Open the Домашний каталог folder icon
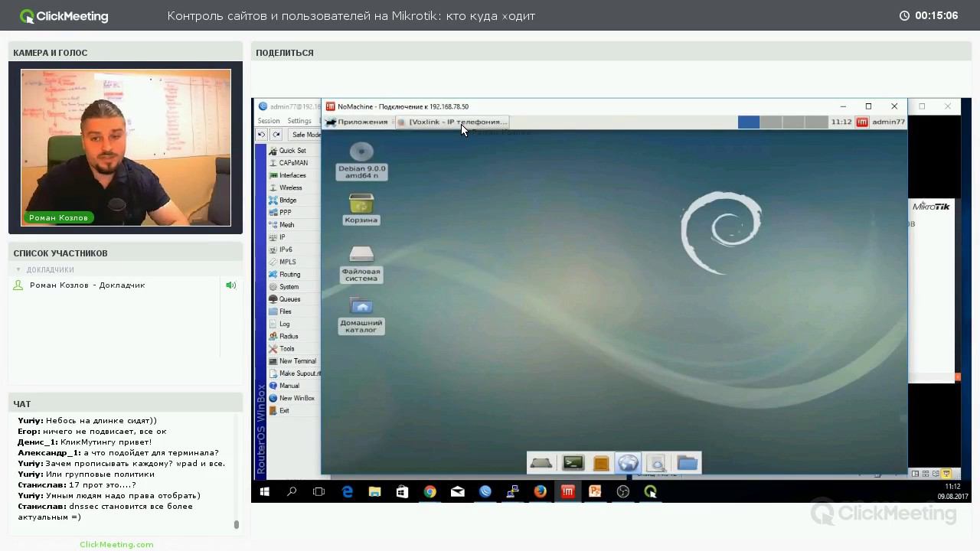This screenshot has width=980, height=551. point(361,315)
